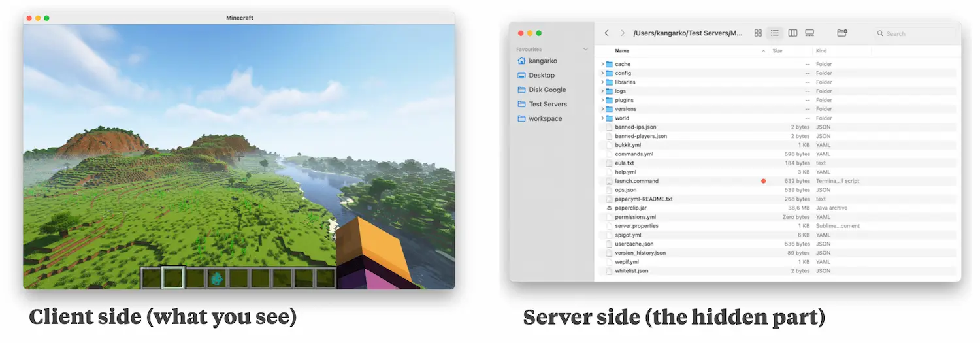Viewport: 980px width, 343px height.
Task: Expand the world folder
Action: [602, 118]
